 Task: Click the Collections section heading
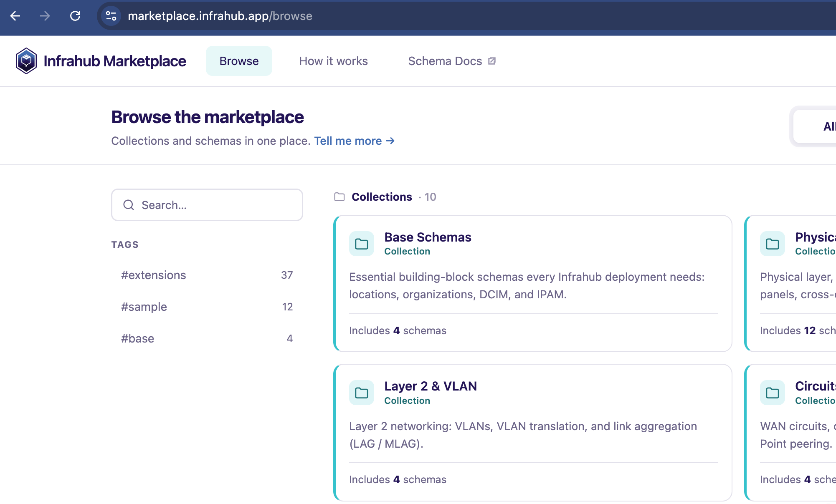tap(382, 197)
